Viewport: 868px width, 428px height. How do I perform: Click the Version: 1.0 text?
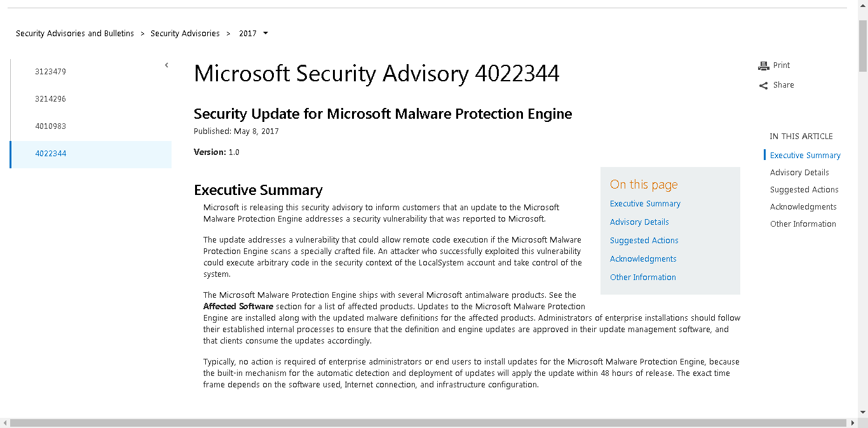217,152
